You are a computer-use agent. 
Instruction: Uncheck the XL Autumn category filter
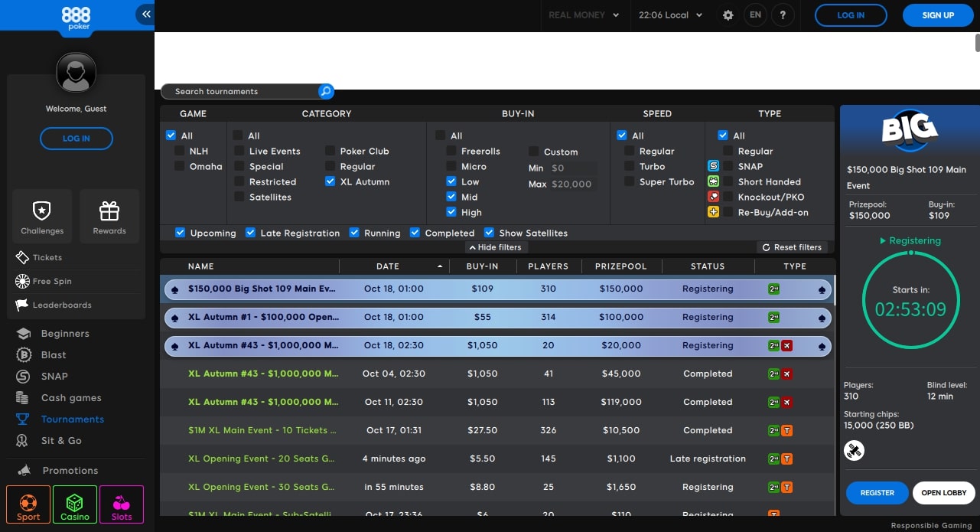(x=330, y=181)
